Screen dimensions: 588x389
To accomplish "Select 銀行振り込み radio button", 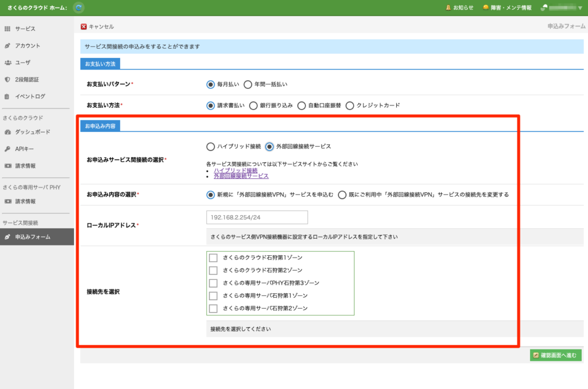I will pos(253,106).
